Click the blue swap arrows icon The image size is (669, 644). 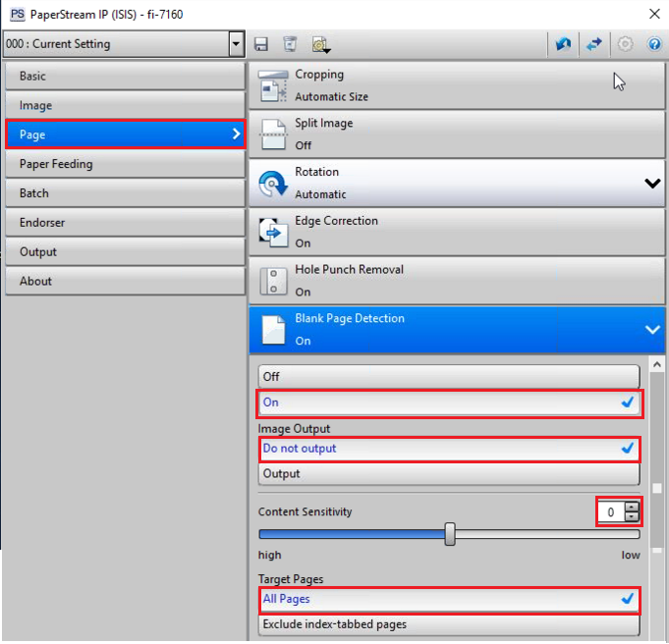(594, 44)
